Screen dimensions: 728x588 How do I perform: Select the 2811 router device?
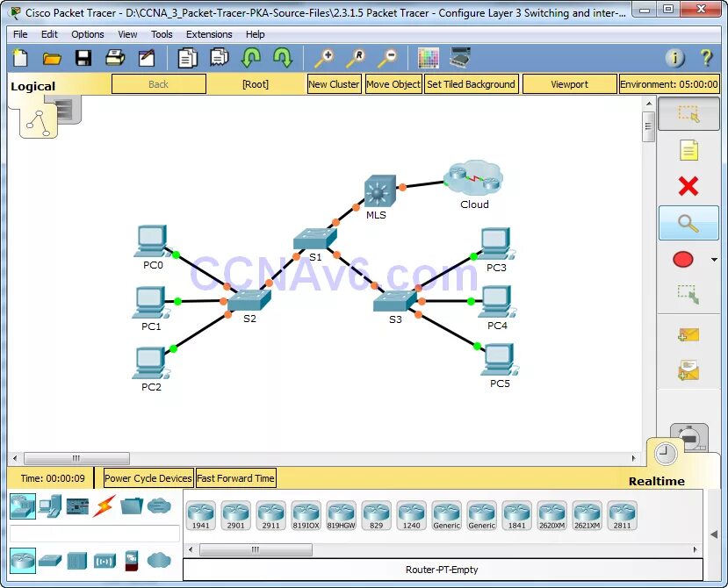point(622,515)
